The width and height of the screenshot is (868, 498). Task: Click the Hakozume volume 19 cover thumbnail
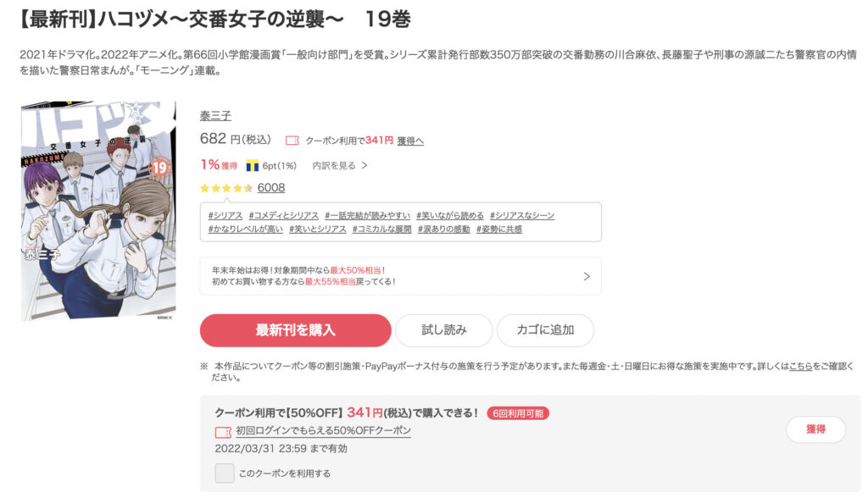[98, 210]
